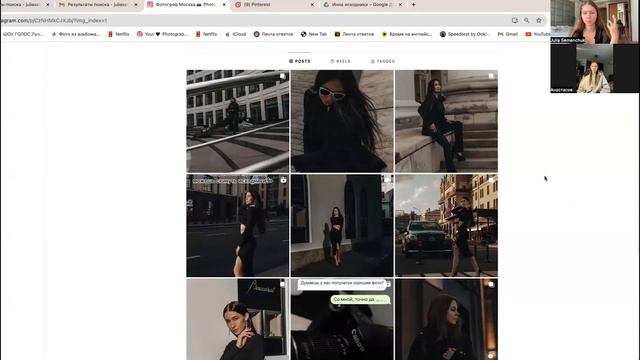Screen dimensions: 640x360
Task: Open the Gmail bookmark
Action: [507, 34]
